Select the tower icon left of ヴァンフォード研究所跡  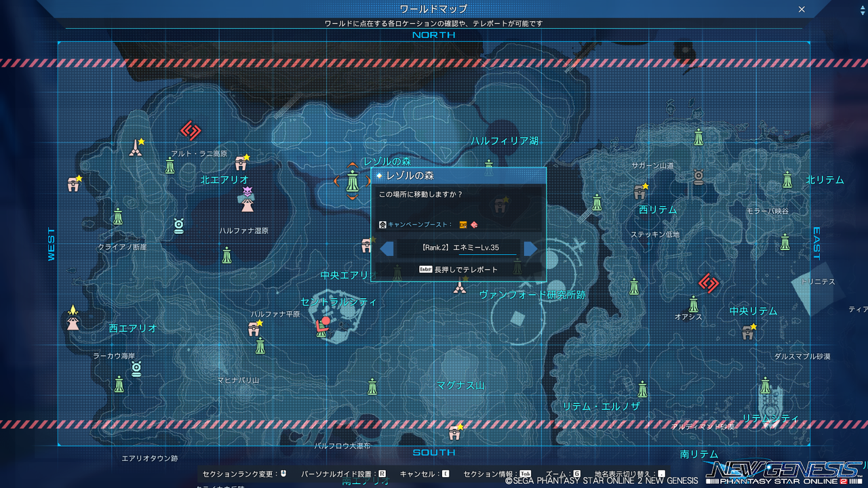(x=460, y=287)
